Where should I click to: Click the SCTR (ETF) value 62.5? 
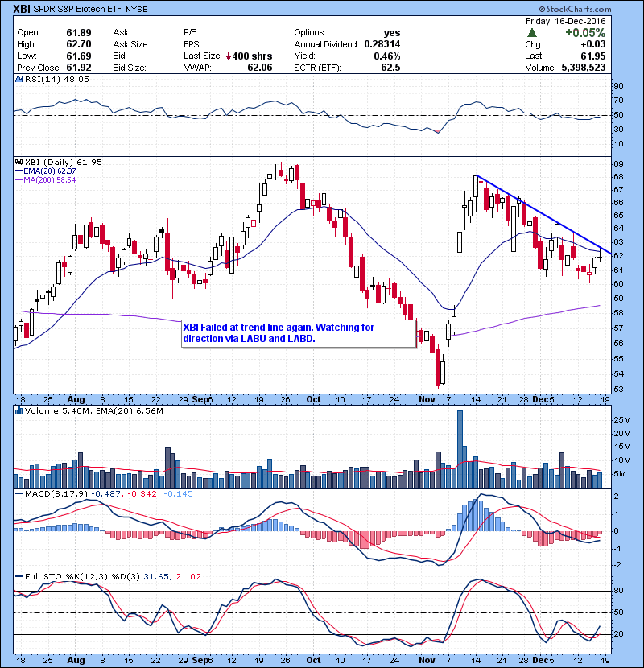click(391, 68)
